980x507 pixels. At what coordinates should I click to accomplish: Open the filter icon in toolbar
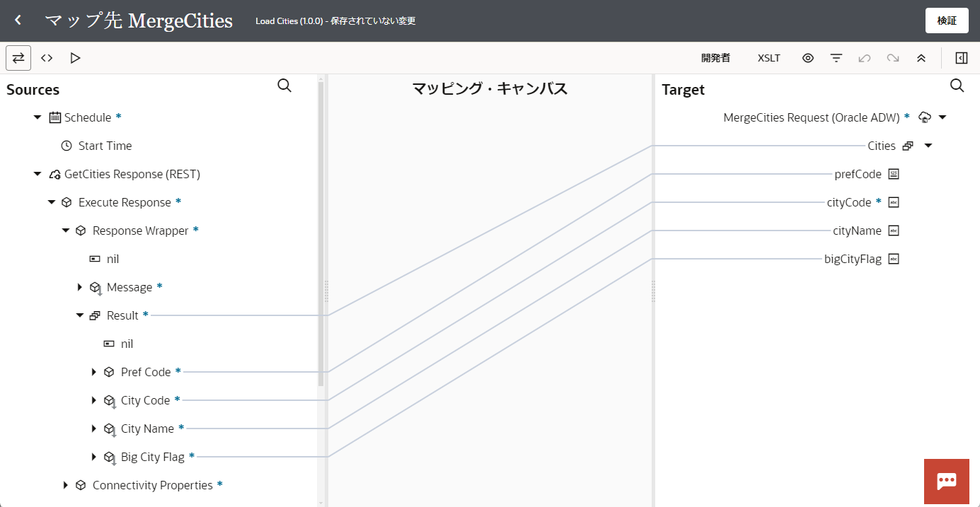coord(836,58)
